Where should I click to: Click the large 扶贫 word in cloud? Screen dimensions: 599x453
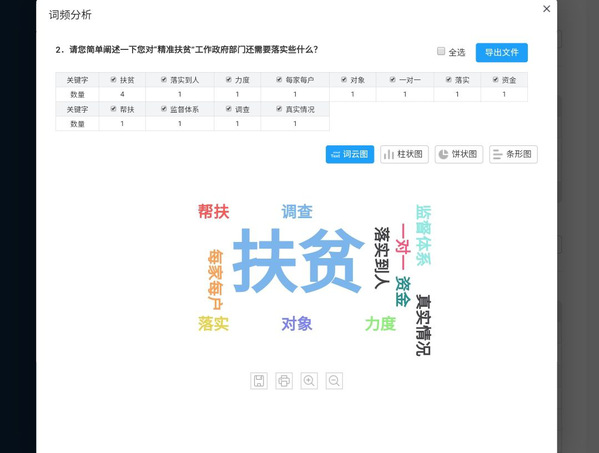(x=298, y=261)
